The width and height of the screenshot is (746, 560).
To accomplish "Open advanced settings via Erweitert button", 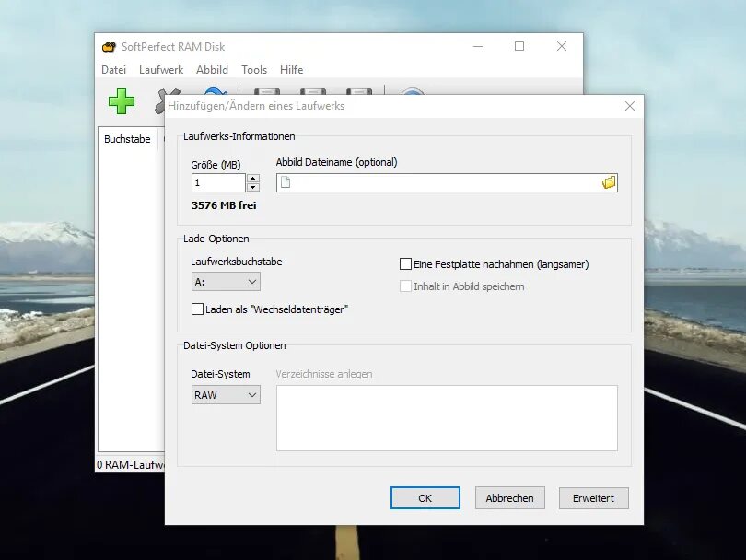I will pos(593,498).
